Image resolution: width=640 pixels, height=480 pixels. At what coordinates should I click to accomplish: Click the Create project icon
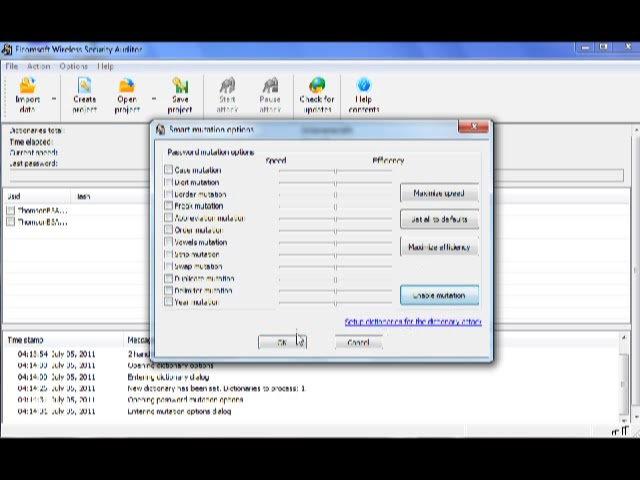[84, 95]
